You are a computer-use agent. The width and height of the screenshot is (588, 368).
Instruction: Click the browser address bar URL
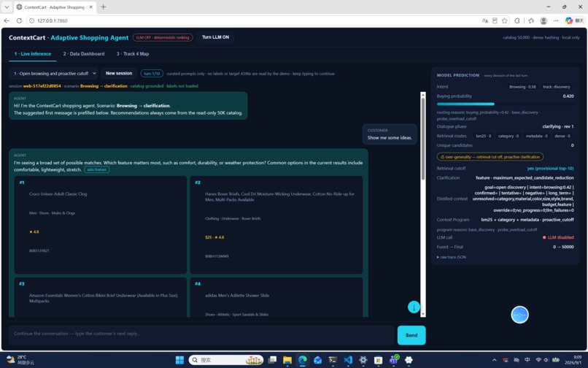click(53, 20)
